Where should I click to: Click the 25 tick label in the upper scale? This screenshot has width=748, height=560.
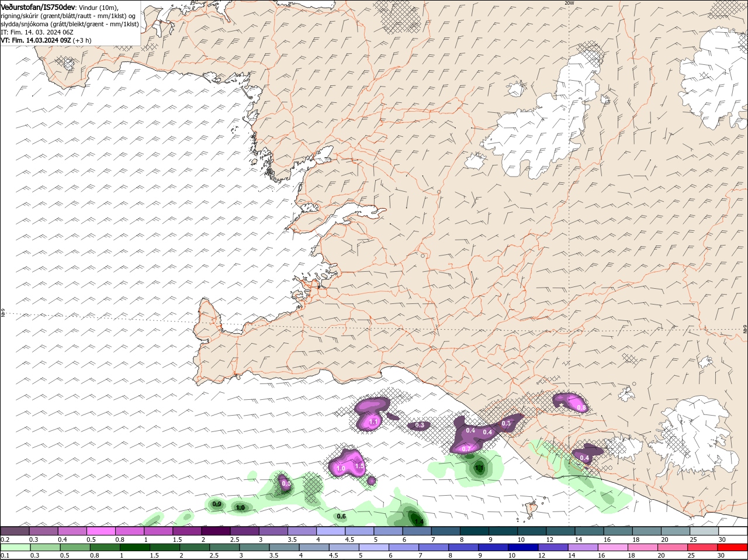[692, 539]
